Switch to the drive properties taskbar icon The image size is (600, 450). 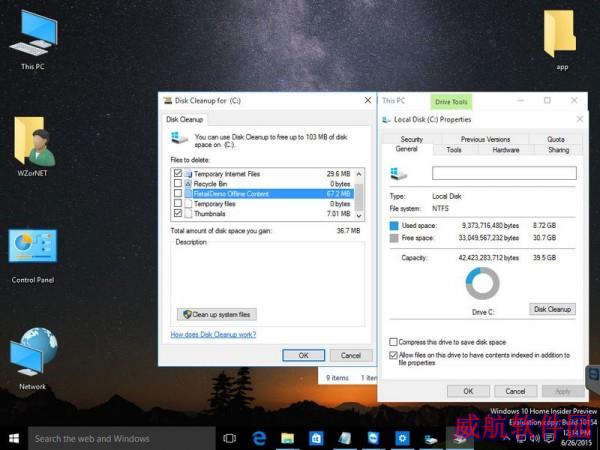430,439
